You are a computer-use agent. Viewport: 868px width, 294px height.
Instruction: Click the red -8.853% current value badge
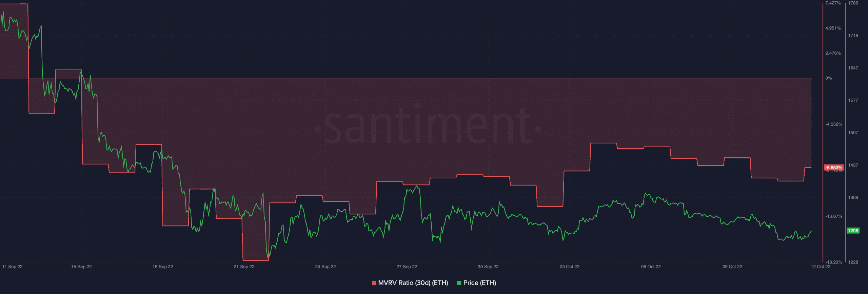click(834, 168)
